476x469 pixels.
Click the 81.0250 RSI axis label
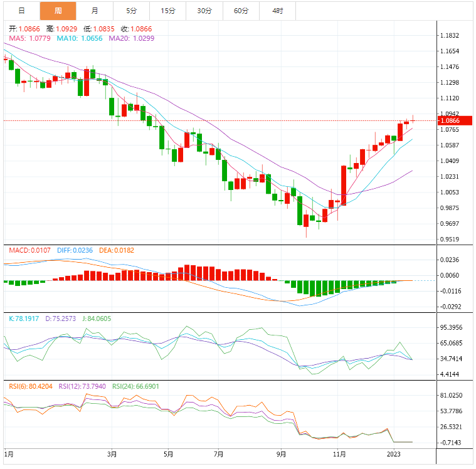(x=452, y=395)
